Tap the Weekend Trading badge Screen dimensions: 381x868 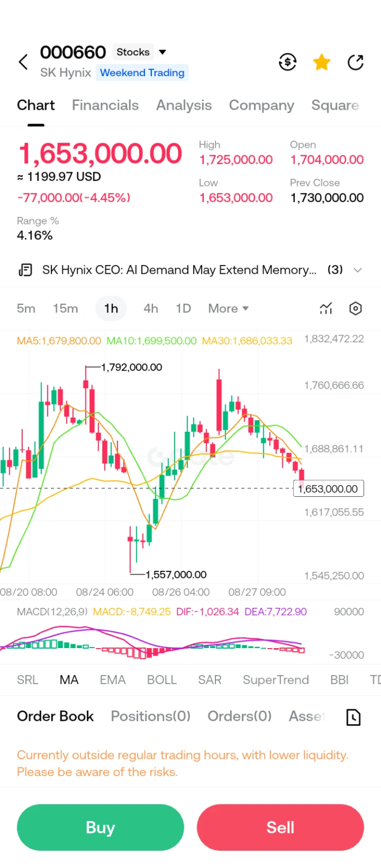point(142,73)
